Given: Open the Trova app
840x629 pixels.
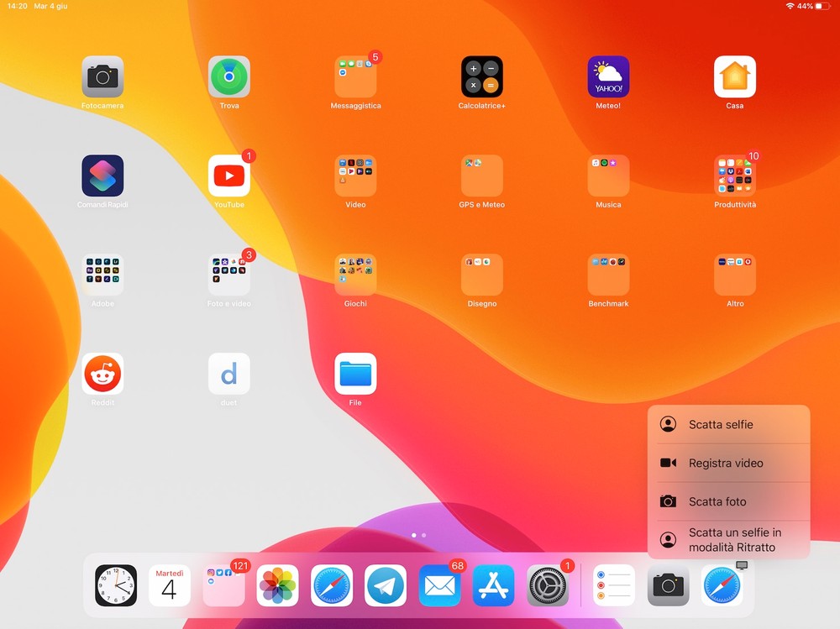Looking at the screenshot, I should coord(228,76).
